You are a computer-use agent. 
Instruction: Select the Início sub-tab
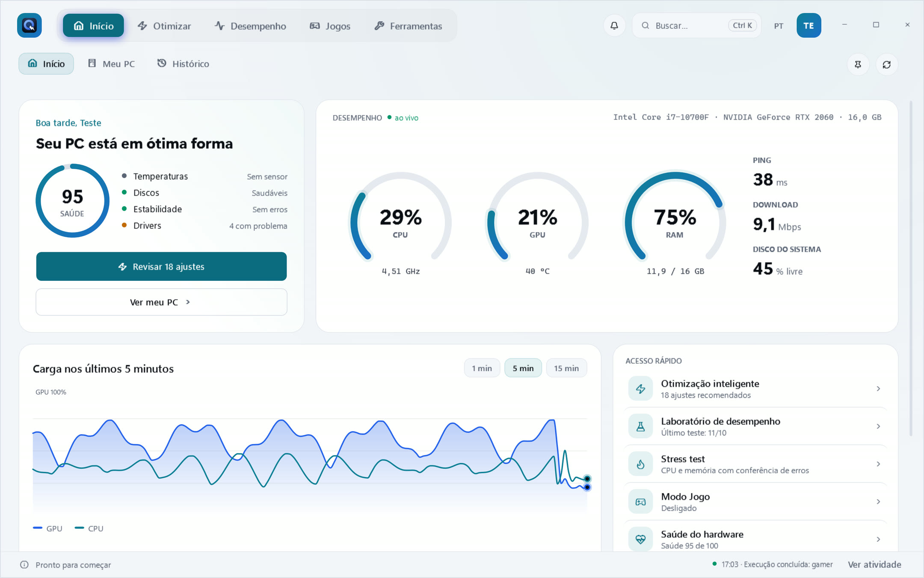click(46, 64)
